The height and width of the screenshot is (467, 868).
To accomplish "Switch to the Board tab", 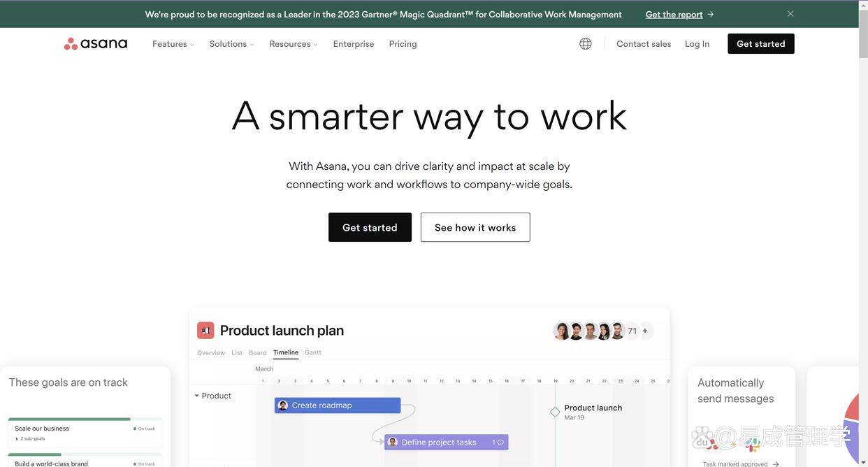I will (x=258, y=353).
